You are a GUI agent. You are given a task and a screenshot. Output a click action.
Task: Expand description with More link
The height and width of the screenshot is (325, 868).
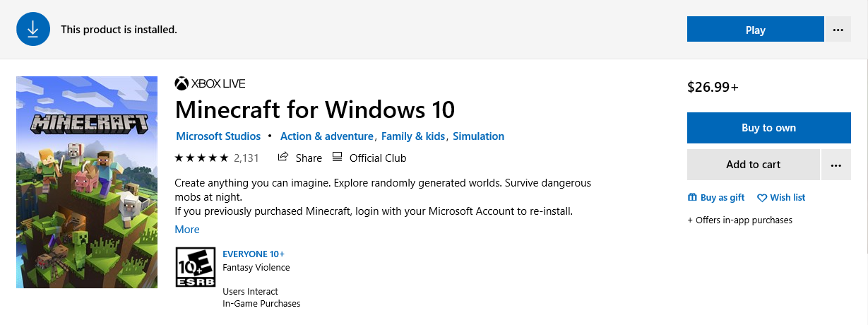coord(187,229)
